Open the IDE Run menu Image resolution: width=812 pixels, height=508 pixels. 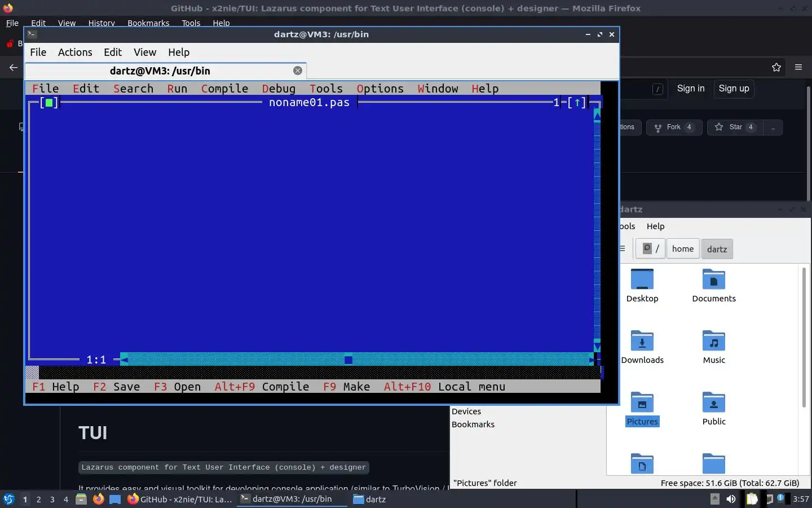177,89
